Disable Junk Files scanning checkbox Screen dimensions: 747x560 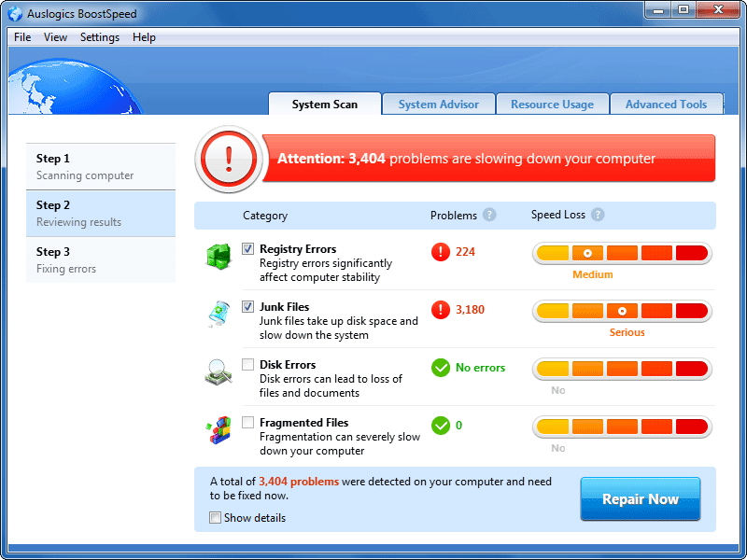(247, 306)
